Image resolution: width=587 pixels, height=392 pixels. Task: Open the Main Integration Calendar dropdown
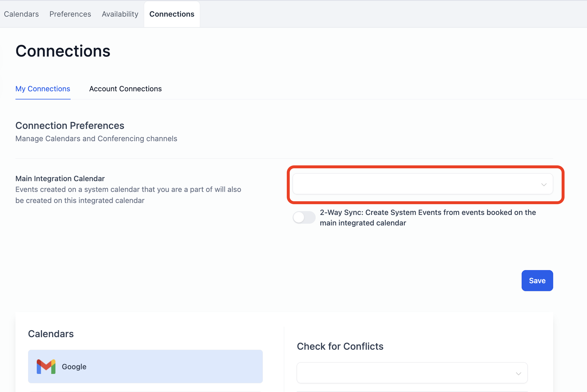[422, 184]
